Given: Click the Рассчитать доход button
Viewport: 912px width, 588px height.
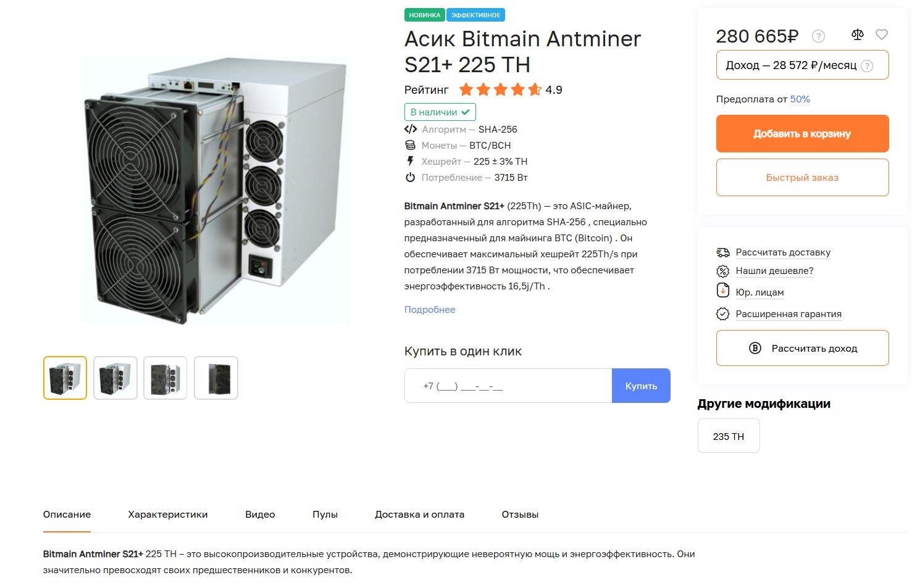Looking at the screenshot, I should 802,349.
